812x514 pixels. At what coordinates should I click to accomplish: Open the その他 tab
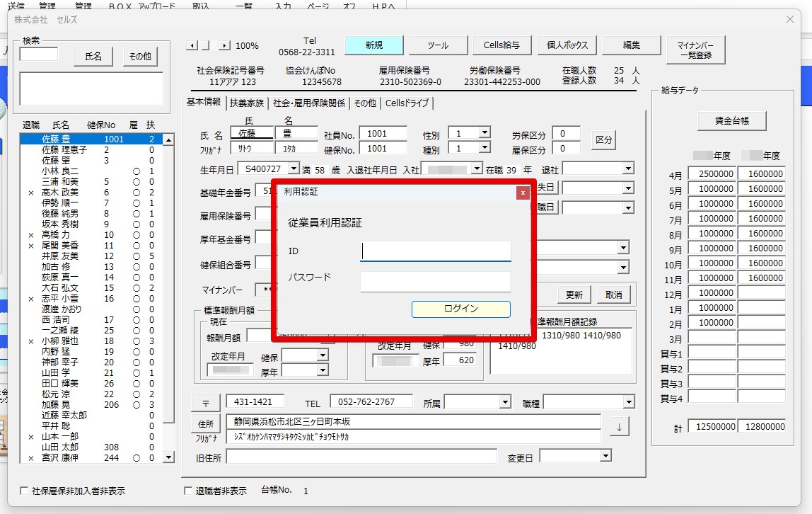tap(365, 103)
